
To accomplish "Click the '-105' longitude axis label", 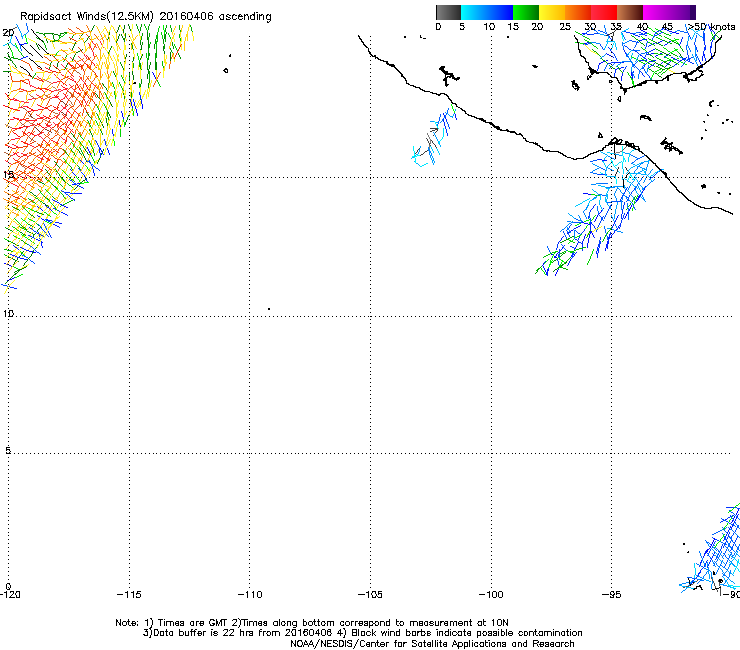I will (x=370, y=595).
